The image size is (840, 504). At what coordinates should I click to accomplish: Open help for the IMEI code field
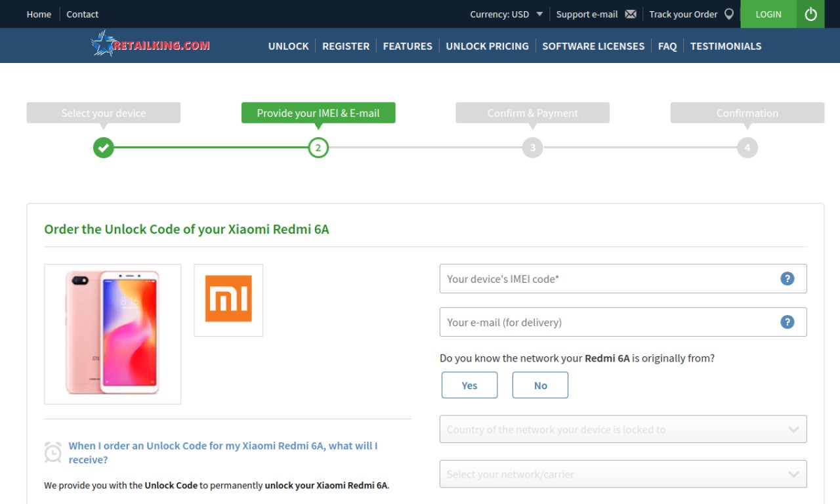click(787, 279)
